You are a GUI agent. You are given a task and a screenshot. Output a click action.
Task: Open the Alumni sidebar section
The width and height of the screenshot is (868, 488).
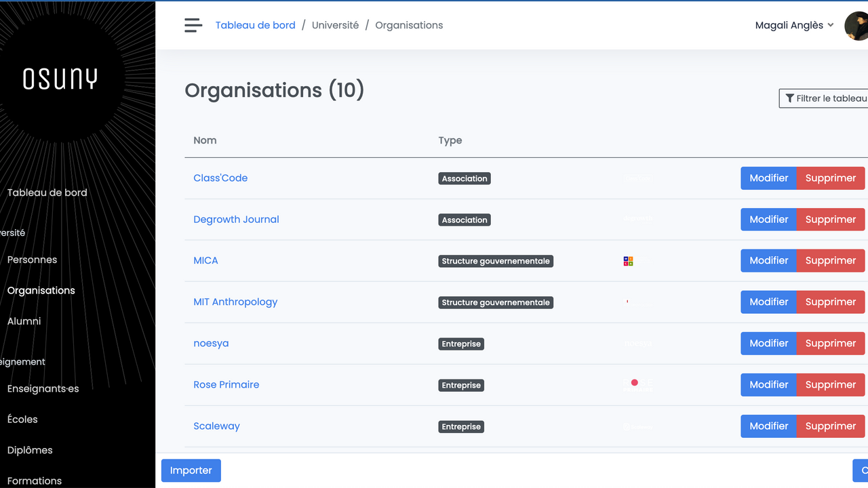point(24,321)
